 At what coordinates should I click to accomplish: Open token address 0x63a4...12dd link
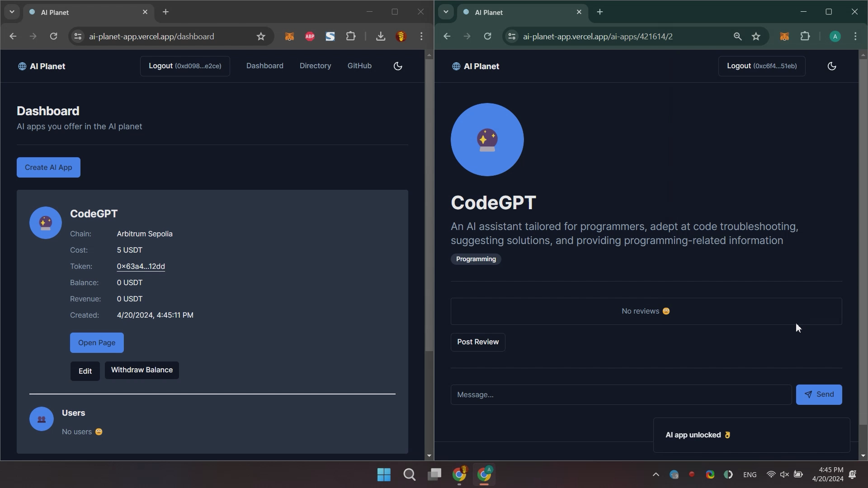tap(141, 267)
